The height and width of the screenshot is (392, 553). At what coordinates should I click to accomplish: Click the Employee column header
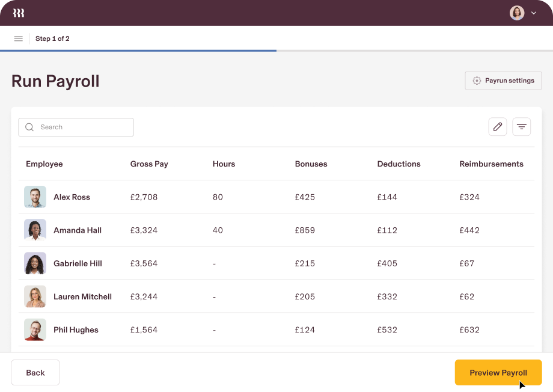coord(44,164)
